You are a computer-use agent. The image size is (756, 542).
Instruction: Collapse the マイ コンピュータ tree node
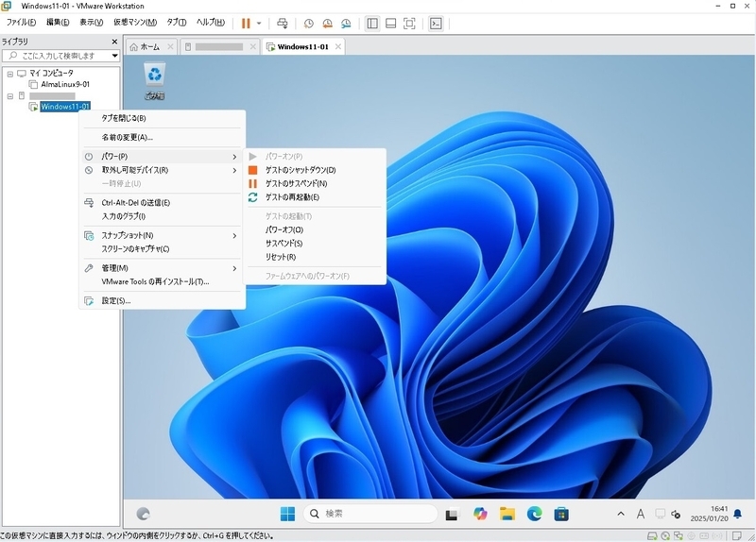pos(10,74)
